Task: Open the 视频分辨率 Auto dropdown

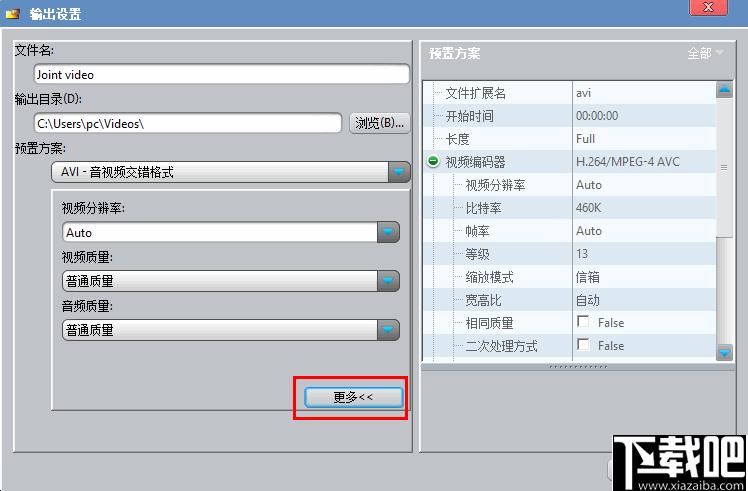Action: pyautogui.click(x=388, y=232)
